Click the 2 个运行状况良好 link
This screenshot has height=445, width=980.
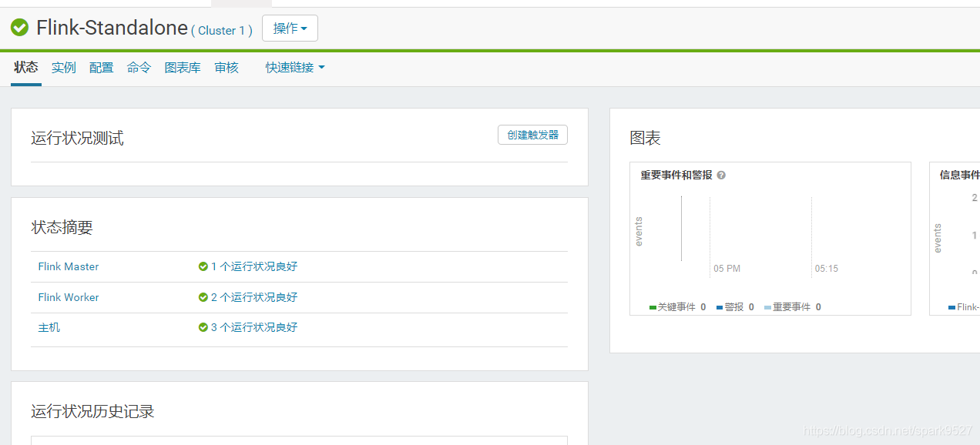pos(254,297)
